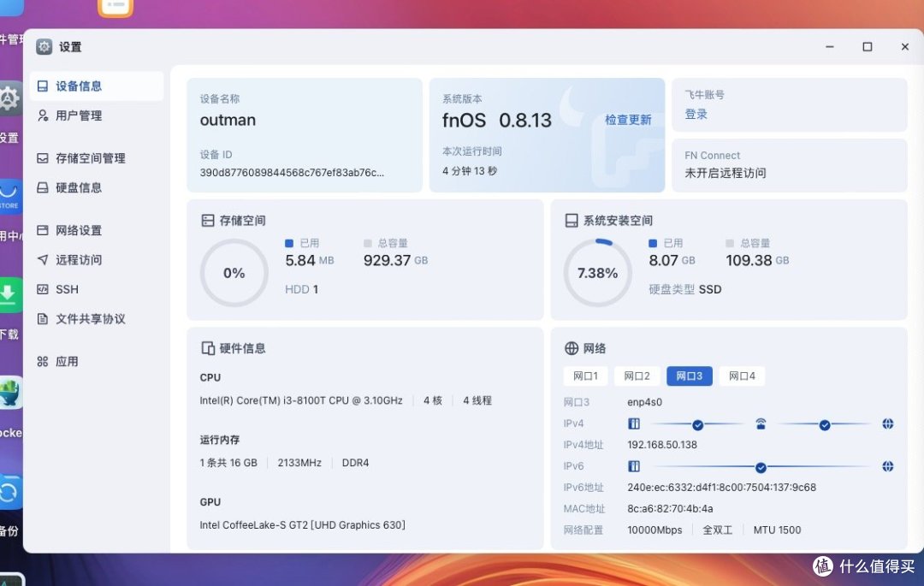The height and width of the screenshot is (586, 924).
Task: Click the IPv4 row internet globe icon
Action: pos(887,423)
